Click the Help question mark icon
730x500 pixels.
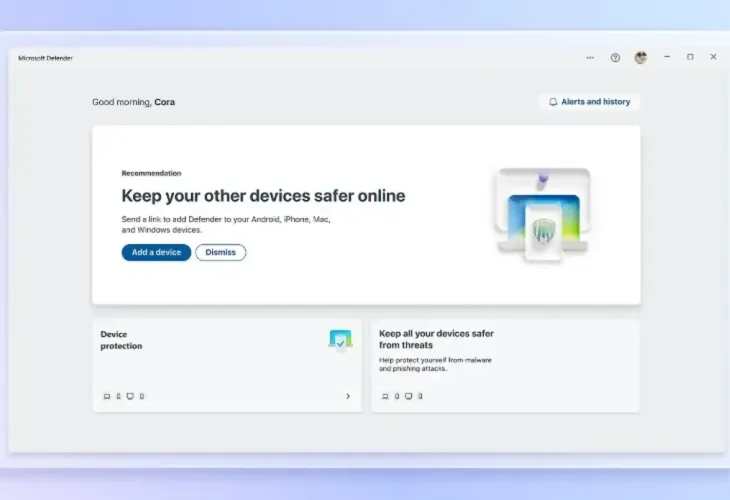coord(615,57)
